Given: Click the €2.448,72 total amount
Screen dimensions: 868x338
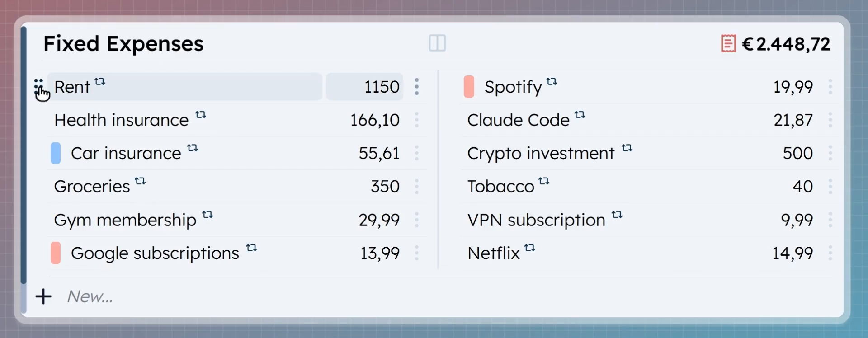Looking at the screenshot, I should [786, 44].
